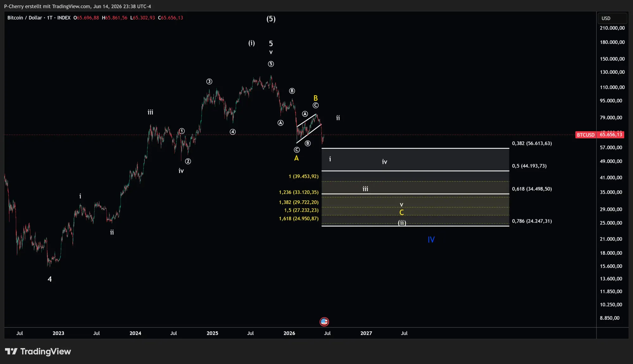Click the 2027 label on the time axis

(366, 333)
